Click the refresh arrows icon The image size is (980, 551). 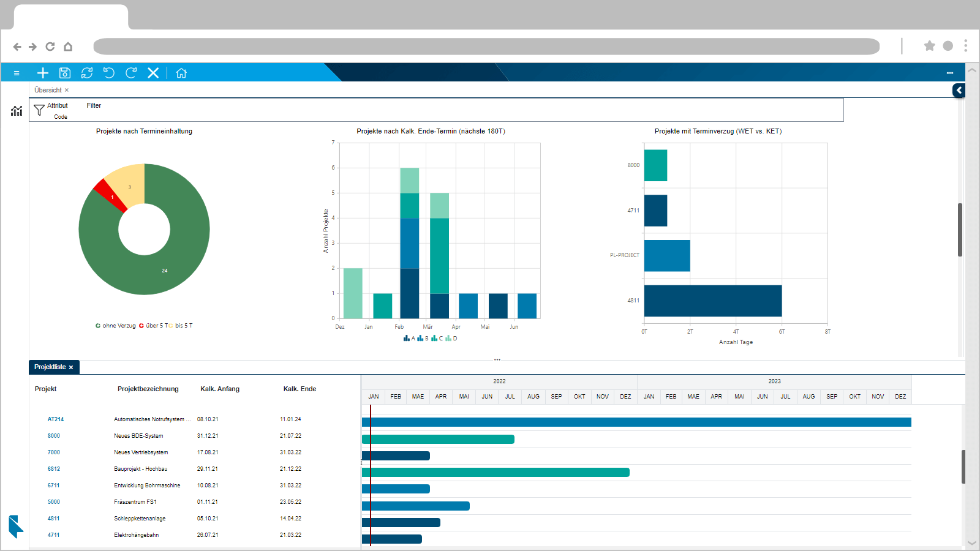coord(87,73)
